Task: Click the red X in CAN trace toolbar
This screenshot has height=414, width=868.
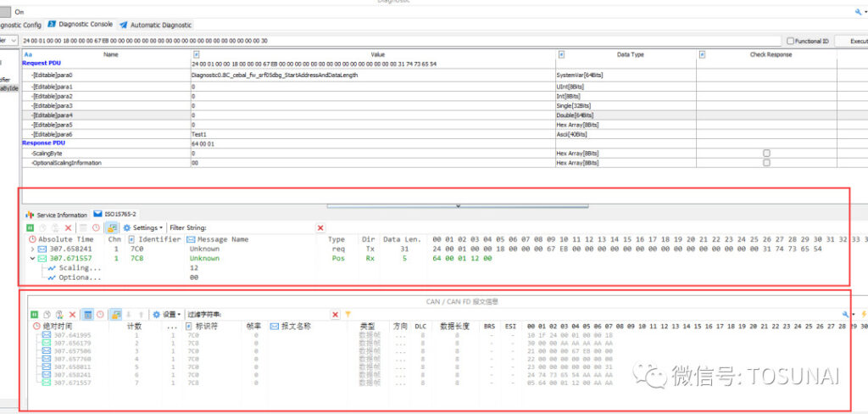Action: coord(73,314)
